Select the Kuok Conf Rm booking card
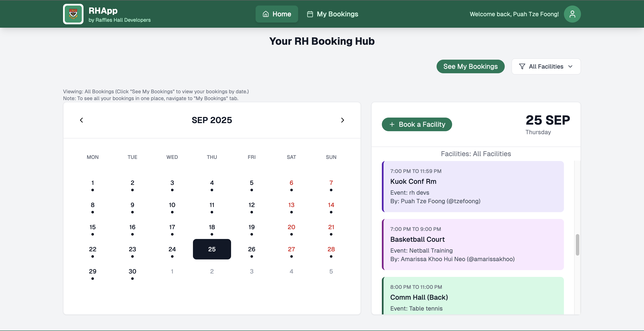The height and width of the screenshot is (331, 644). pyautogui.click(x=473, y=187)
